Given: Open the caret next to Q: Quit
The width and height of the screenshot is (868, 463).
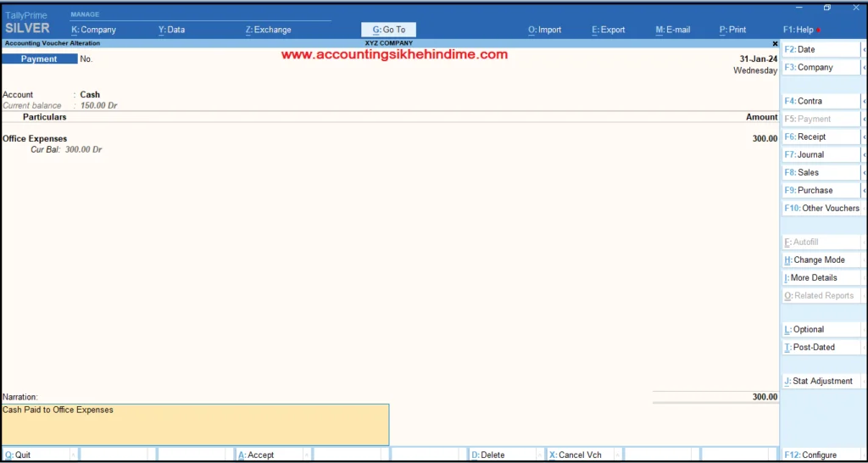Looking at the screenshot, I should coord(74,455).
